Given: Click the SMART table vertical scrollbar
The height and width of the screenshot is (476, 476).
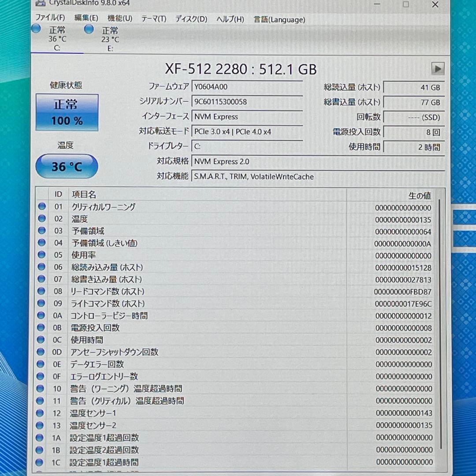Looking at the screenshot, I should click(439, 325).
